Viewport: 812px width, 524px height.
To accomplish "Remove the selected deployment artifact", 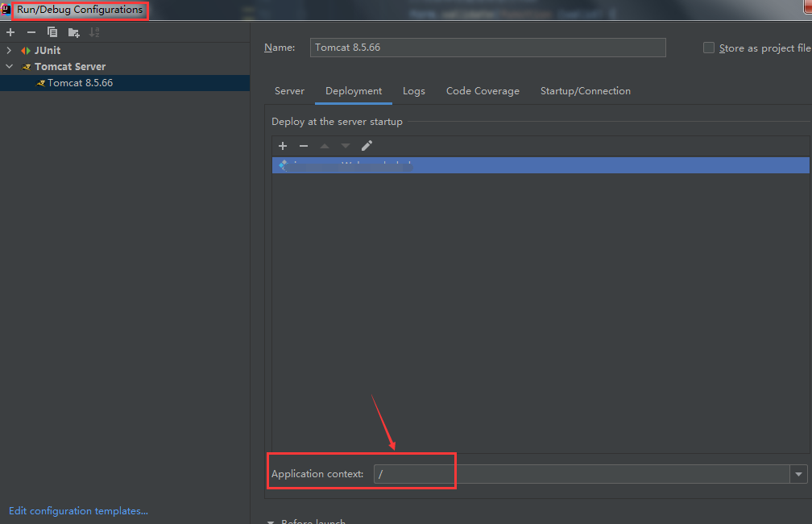I will [x=304, y=146].
